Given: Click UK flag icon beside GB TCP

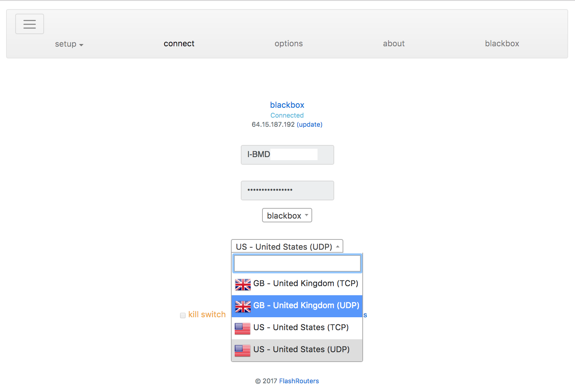Looking at the screenshot, I should (243, 285).
